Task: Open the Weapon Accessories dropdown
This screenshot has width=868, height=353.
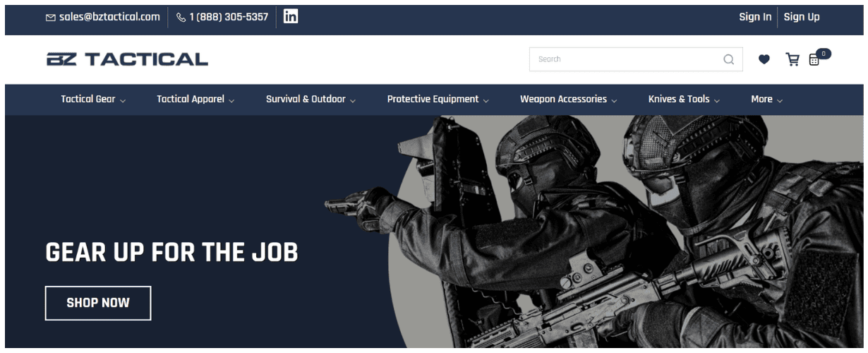Action: point(568,100)
